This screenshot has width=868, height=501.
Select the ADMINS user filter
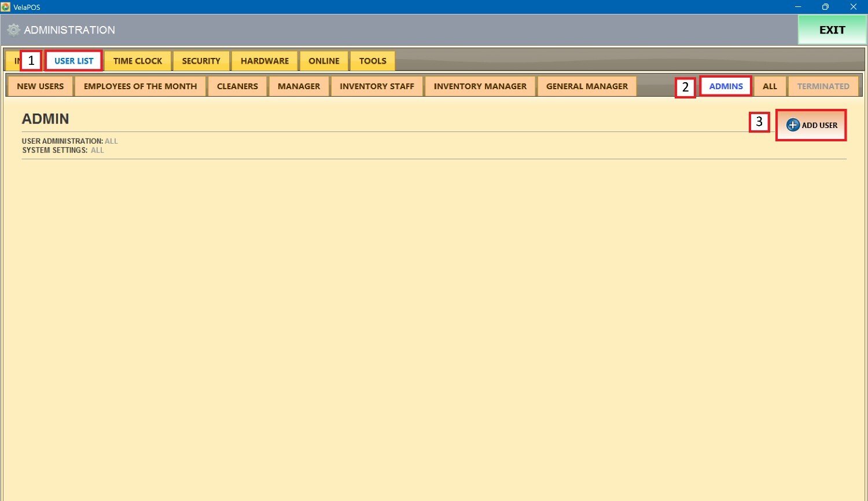pyautogui.click(x=726, y=86)
